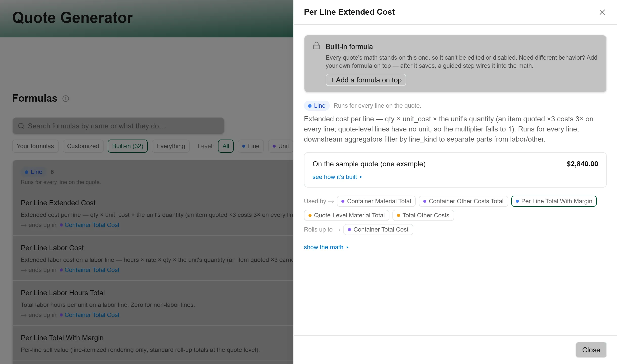The image size is (617, 364).
Task: Select the Customized filter
Action: (83, 146)
